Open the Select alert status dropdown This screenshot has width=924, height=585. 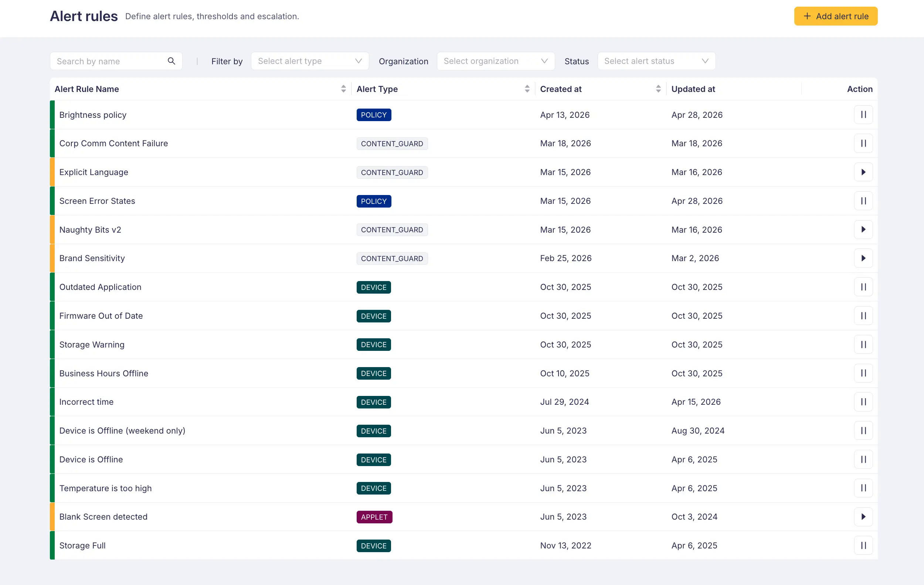pyautogui.click(x=656, y=61)
